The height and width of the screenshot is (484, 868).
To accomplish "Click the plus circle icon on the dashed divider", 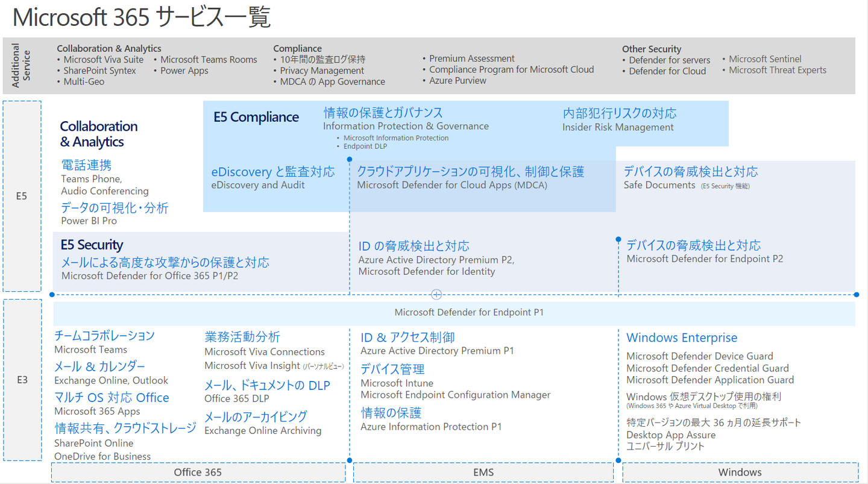I will (x=436, y=295).
